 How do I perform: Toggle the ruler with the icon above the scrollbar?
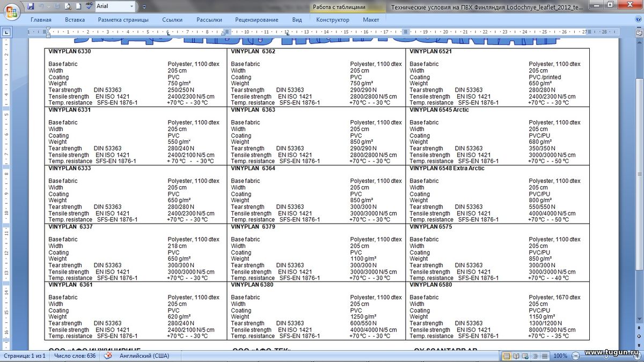(639, 33)
